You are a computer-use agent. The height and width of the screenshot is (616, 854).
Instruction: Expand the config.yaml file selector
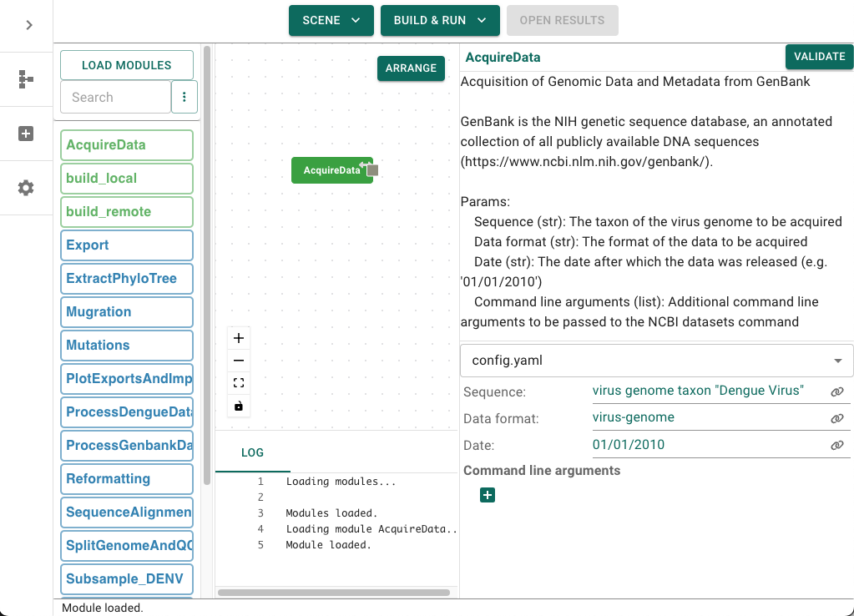[x=657, y=361]
